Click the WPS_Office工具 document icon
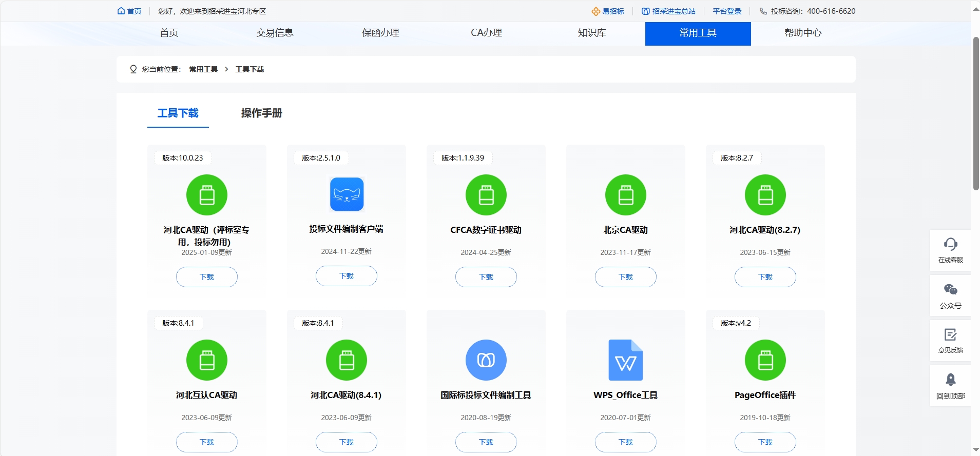980x456 pixels. coord(625,360)
